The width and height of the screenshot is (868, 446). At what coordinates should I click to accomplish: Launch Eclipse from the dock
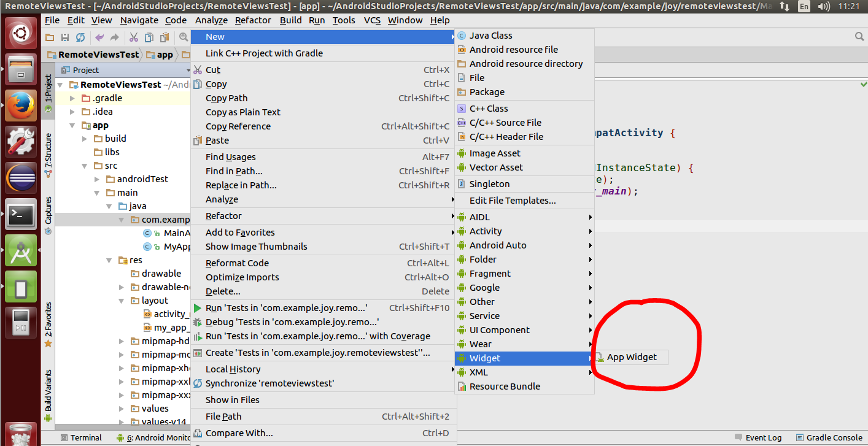pos(21,178)
